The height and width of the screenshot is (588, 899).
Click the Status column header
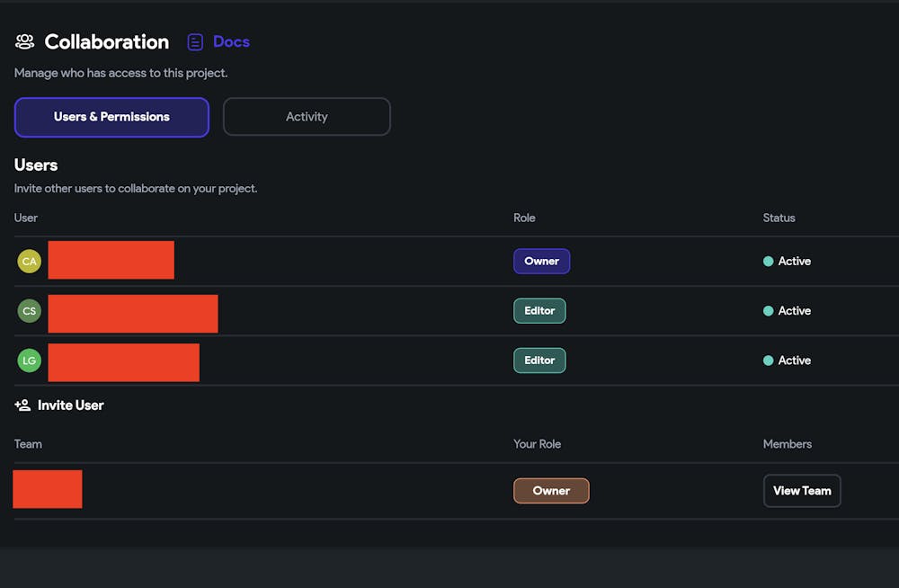[779, 218]
